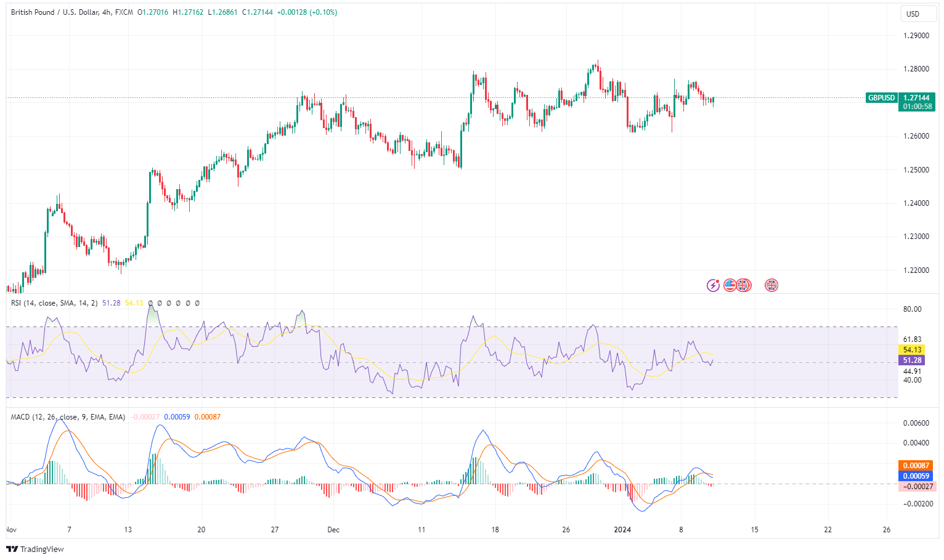
Task: Click the 1.29000 price scale label
Action: (916, 36)
